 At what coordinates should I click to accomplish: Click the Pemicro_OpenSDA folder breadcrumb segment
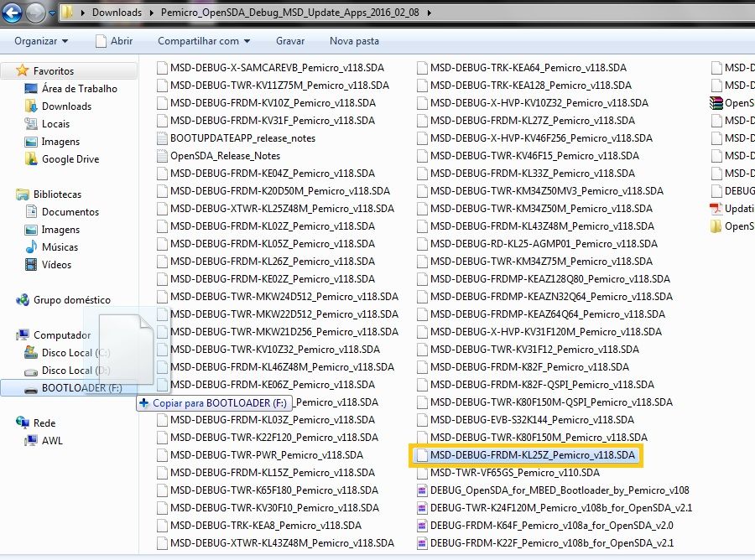(290, 13)
